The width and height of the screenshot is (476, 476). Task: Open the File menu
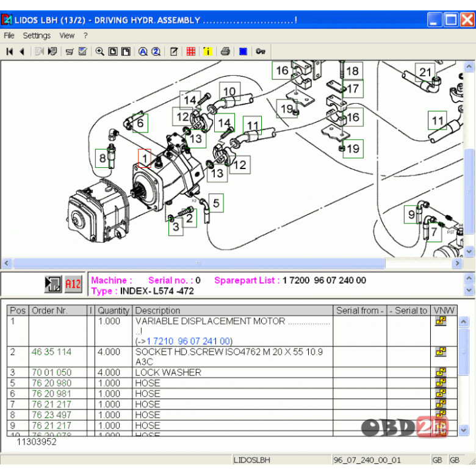9,35
